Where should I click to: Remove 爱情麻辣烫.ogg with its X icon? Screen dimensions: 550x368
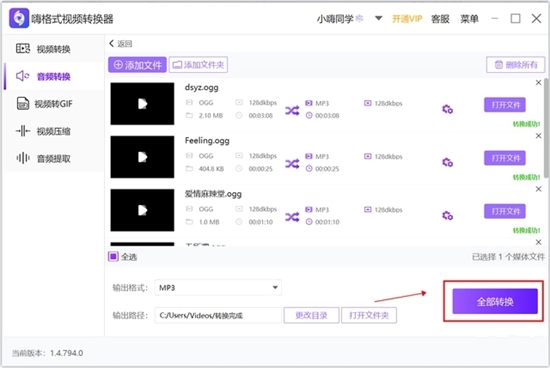(538, 189)
